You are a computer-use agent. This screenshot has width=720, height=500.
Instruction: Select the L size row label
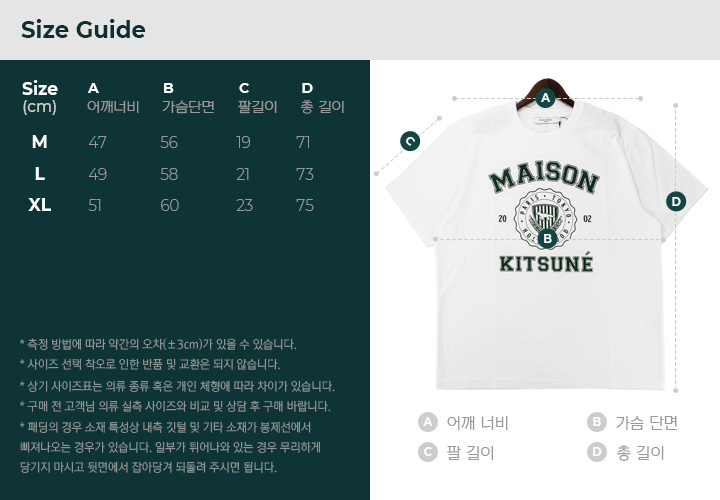click(40, 174)
